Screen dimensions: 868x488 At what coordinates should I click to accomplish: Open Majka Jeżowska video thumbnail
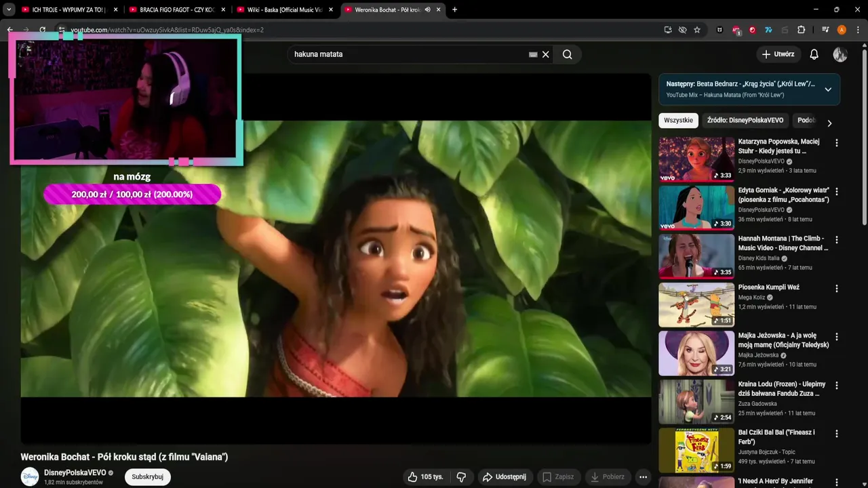click(696, 353)
